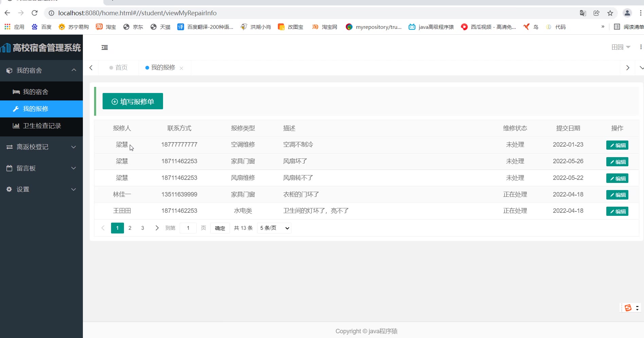Open 卫生检查记录 in the sidebar
644x338 pixels.
(41, 126)
